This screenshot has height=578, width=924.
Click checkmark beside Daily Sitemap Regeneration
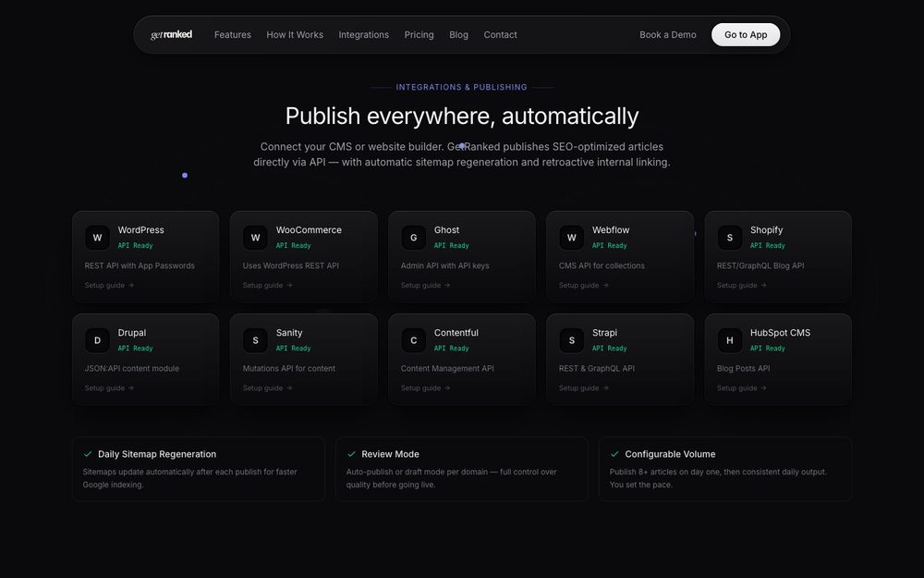tap(88, 454)
